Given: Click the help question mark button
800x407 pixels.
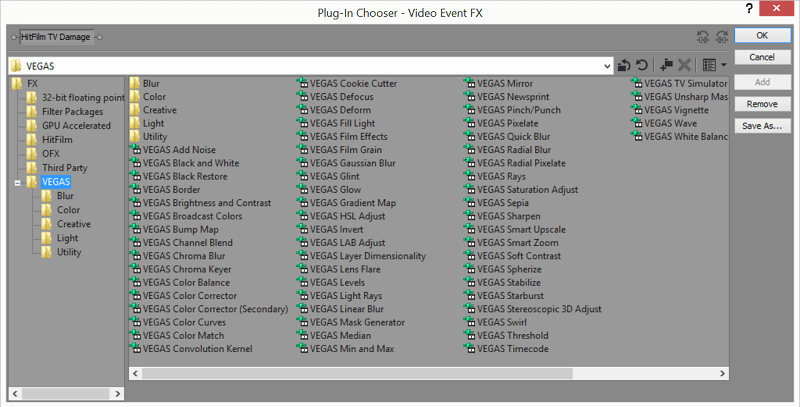Looking at the screenshot, I should click(749, 9).
